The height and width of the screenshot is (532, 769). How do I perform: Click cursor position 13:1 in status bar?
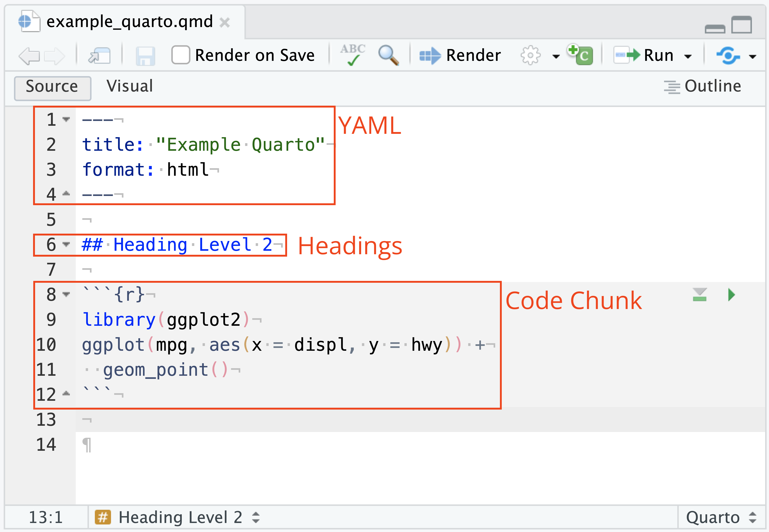[46, 517]
